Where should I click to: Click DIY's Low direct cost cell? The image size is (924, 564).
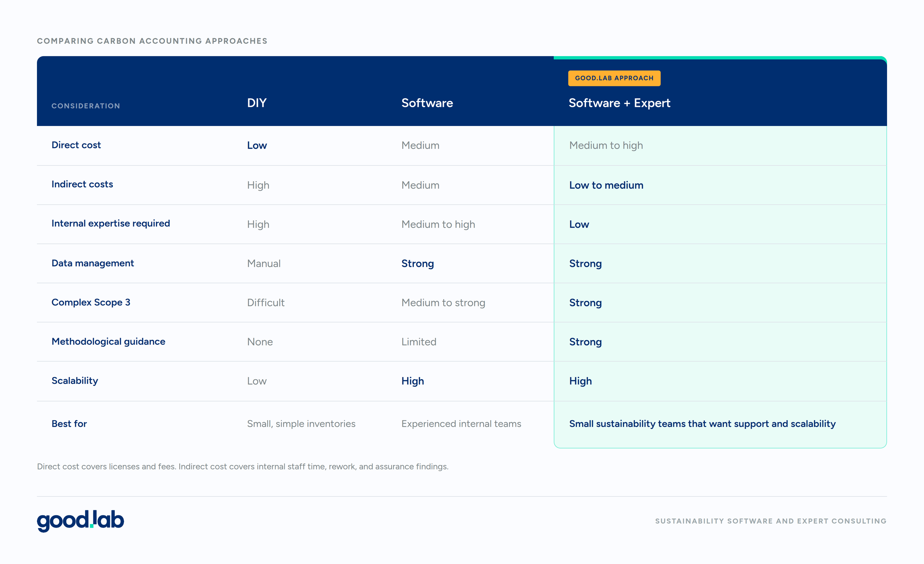coord(257,145)
